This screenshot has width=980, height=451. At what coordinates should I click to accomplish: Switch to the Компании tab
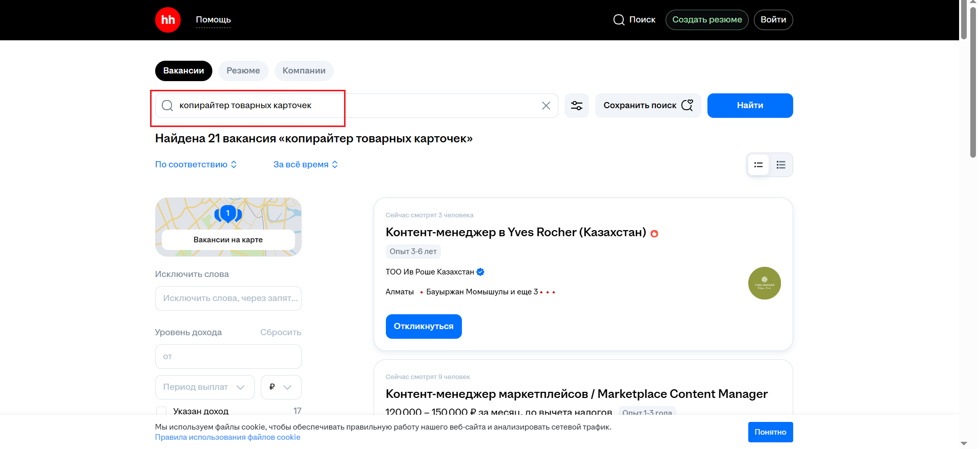[304, 71]
